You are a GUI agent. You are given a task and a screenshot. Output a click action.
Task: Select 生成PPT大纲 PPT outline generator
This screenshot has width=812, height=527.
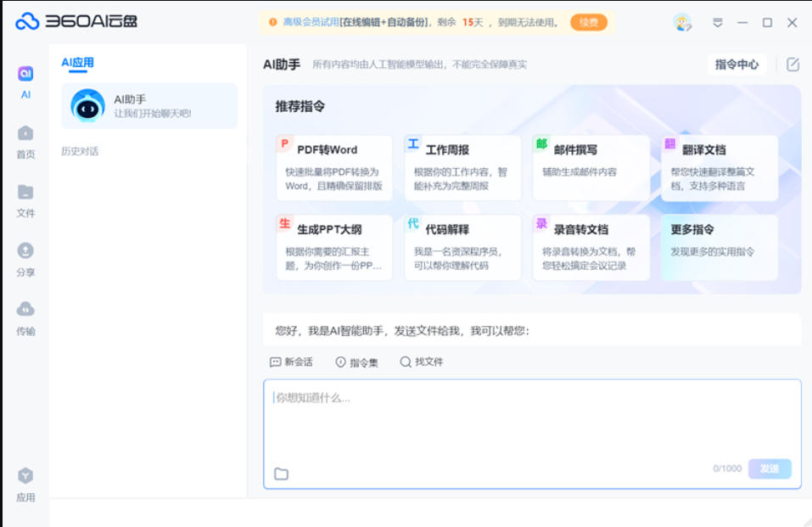click(333, 247)
